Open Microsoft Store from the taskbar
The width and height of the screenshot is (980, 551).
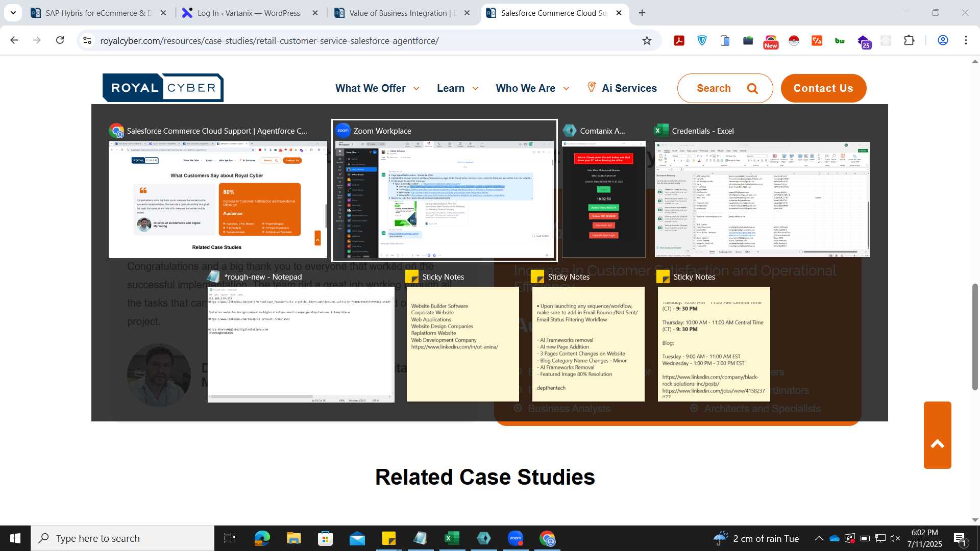[x=325, y=538]
